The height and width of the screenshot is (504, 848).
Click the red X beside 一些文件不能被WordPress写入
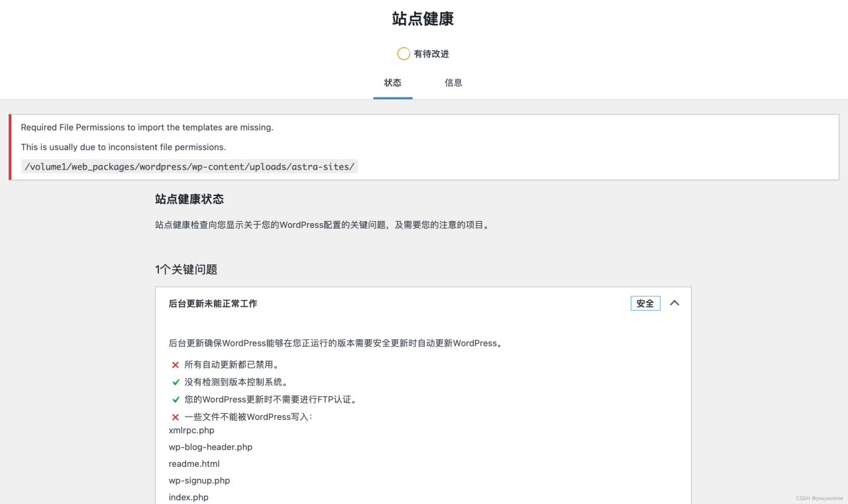pos(175,417)
